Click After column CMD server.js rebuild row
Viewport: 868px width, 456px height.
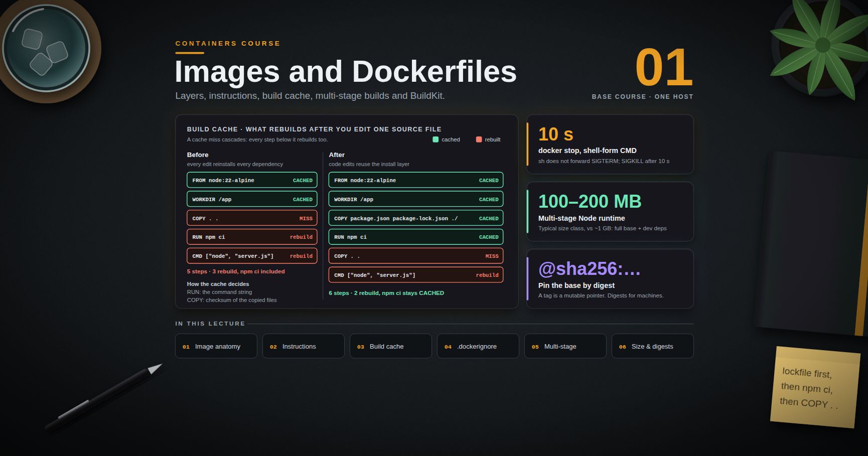[416, 275]
